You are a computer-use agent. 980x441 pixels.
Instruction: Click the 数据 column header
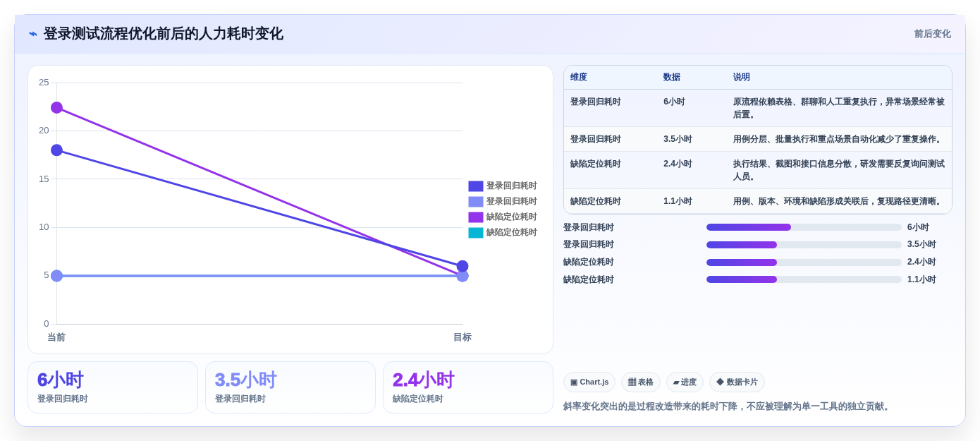point(672,78)
